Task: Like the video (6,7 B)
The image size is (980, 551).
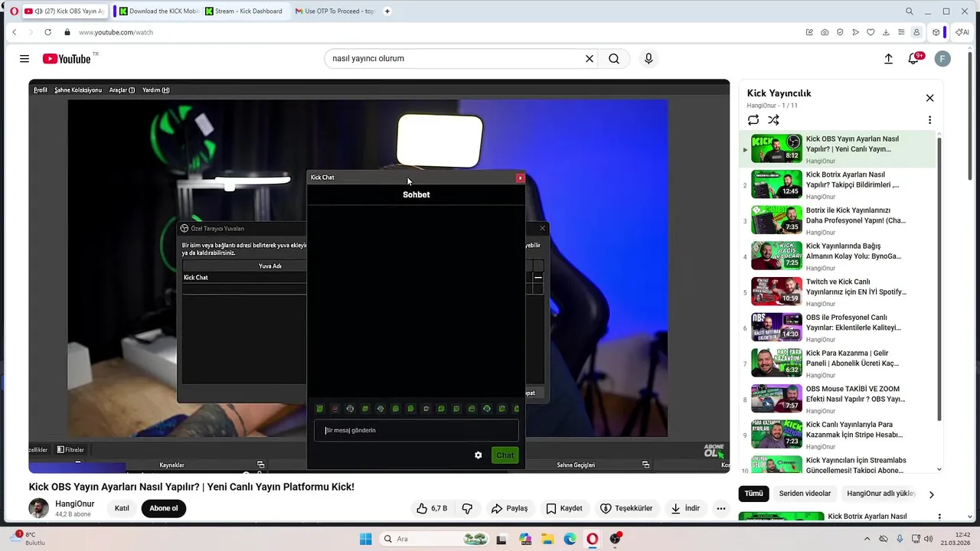Action: click(431, 508)
